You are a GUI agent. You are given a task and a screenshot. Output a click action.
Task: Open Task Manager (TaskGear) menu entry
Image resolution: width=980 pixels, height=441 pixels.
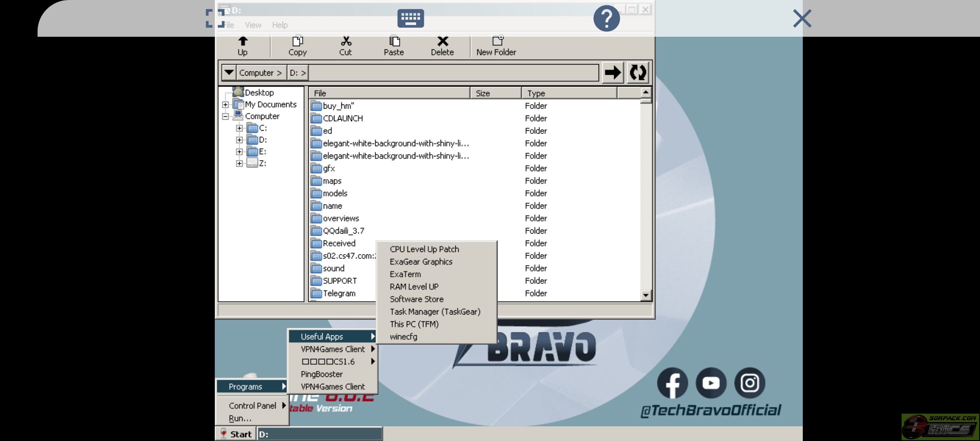435,312
